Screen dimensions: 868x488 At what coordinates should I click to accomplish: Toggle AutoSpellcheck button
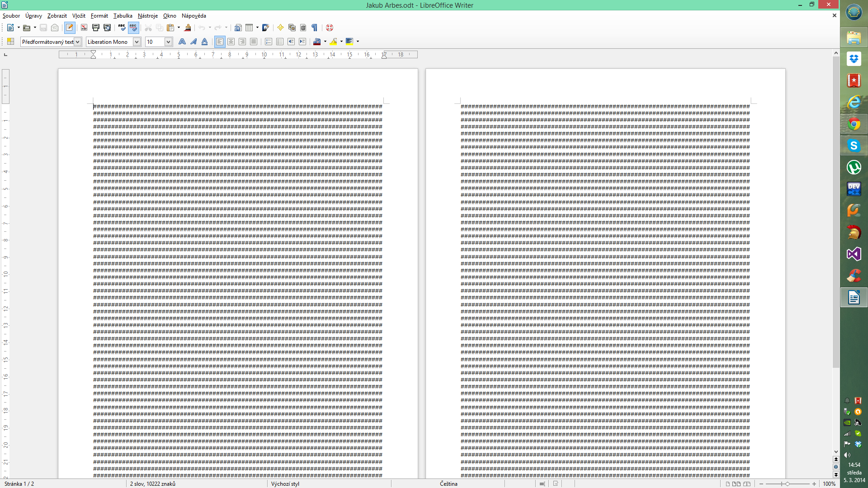pyautogui.click(x=133, y=28)
